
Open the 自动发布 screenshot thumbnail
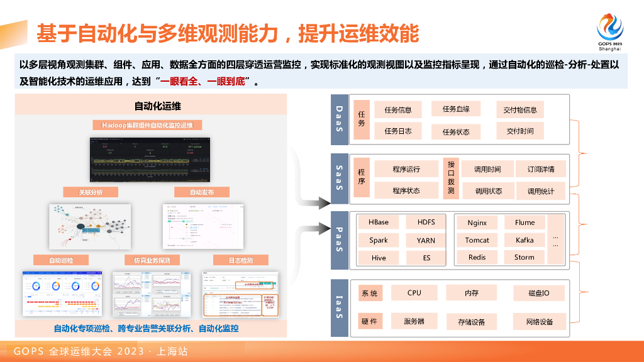[x=203, y=226]
